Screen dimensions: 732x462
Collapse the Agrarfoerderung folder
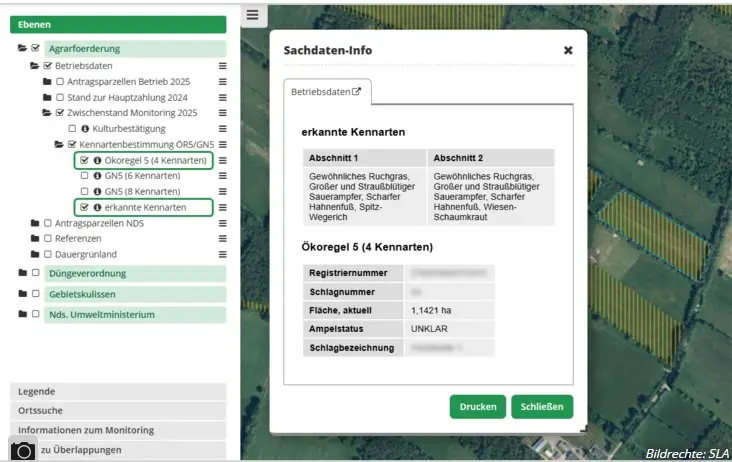(22, 48)
